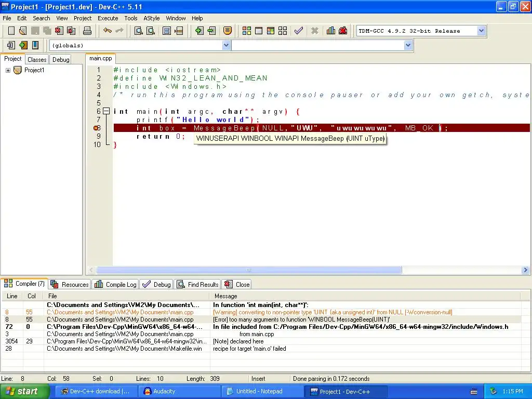Click the Syntax Check checkmark icon
This screenshot has width=532, height=399.
click(299, 31)
